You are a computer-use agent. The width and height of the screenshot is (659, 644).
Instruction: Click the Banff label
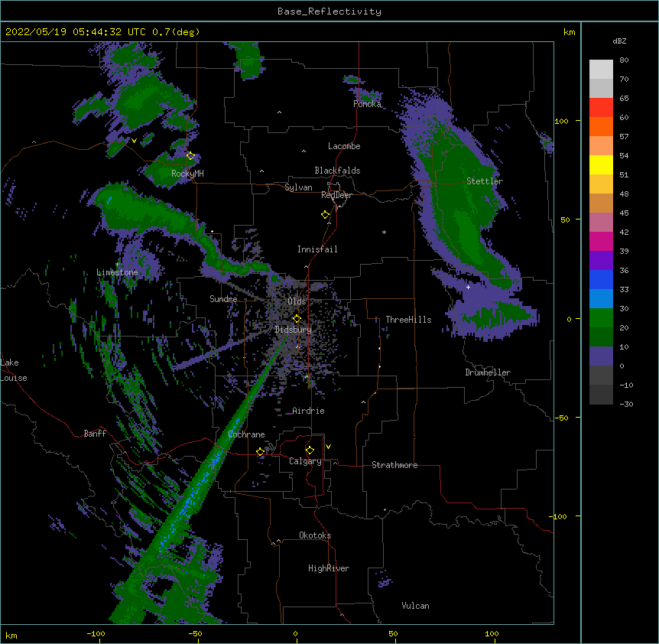click(x=95, y=434)
